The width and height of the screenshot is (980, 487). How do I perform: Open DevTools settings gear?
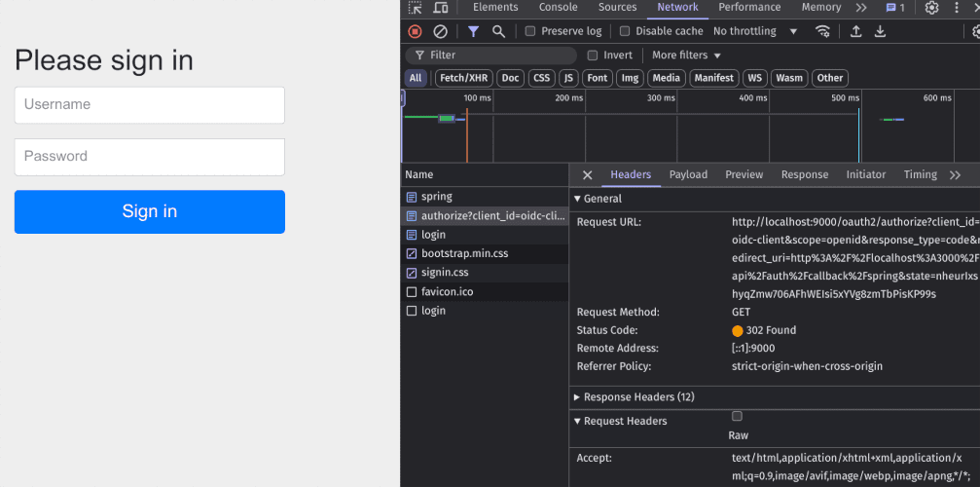pos(932,8)
